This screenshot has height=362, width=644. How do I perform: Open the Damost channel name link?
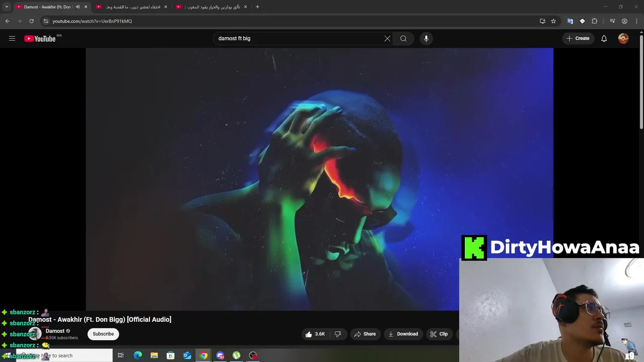tap(55, 331)
